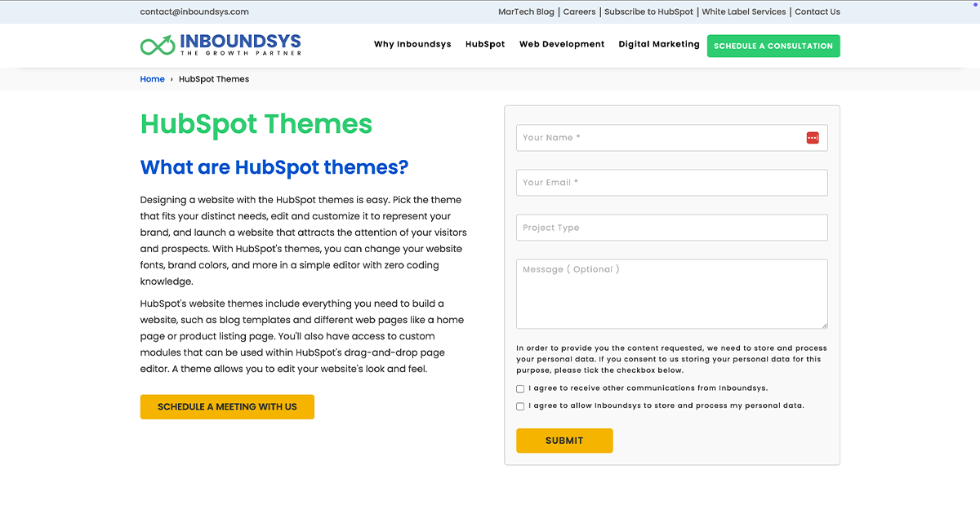Open the HubSpot navigation menu
980x514 pixels.
pos(485,45)
